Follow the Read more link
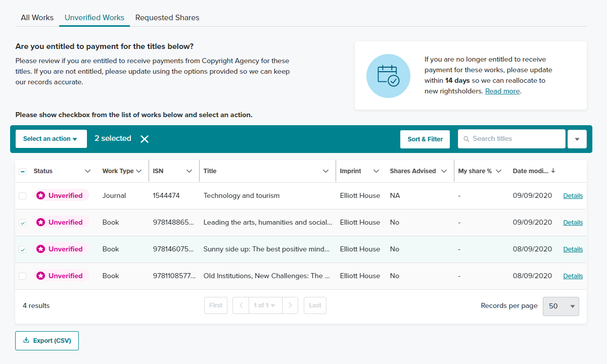The image size is (607, 364). [502, 91]
